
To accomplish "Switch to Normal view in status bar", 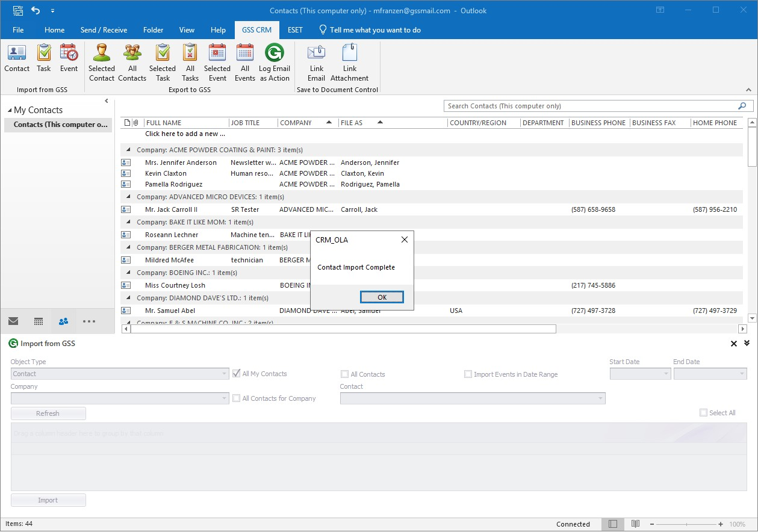I will pos(612,524).
